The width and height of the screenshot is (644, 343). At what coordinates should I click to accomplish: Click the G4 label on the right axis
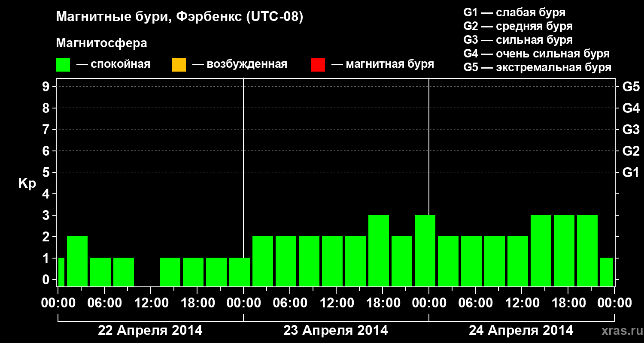tap(631, 108)
